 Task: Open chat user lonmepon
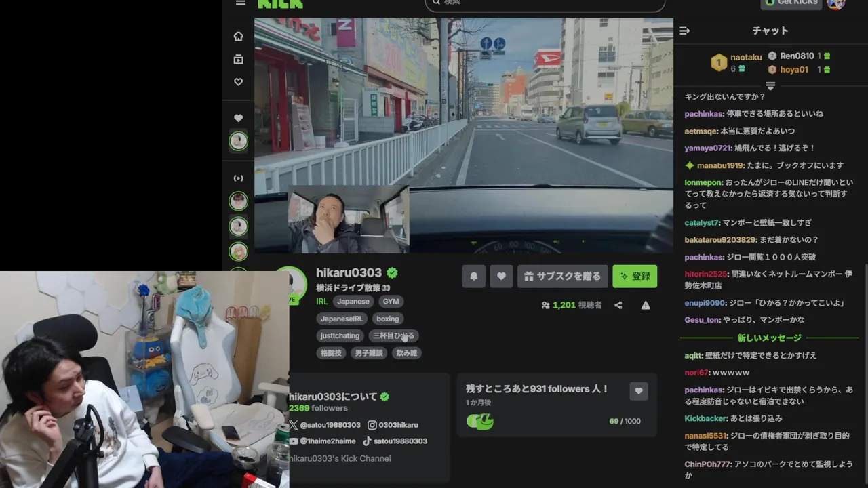click(x=703, y=183)
